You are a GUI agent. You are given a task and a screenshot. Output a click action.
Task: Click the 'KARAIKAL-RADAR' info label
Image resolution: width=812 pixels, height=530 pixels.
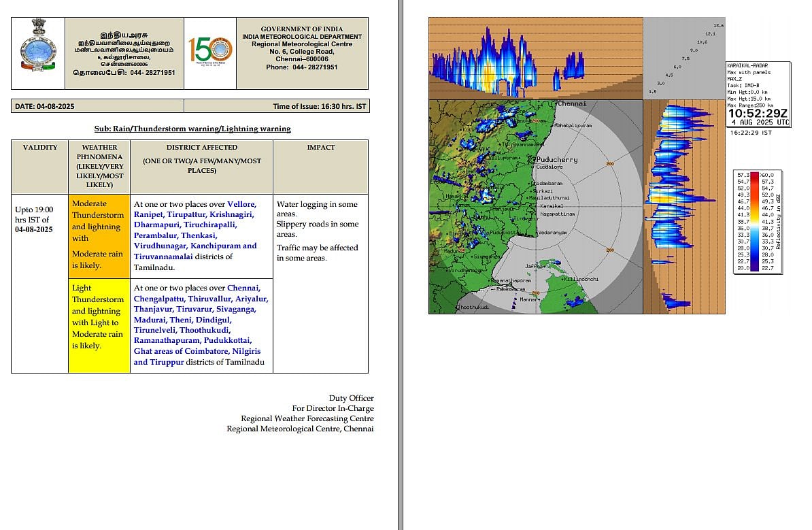747,66
